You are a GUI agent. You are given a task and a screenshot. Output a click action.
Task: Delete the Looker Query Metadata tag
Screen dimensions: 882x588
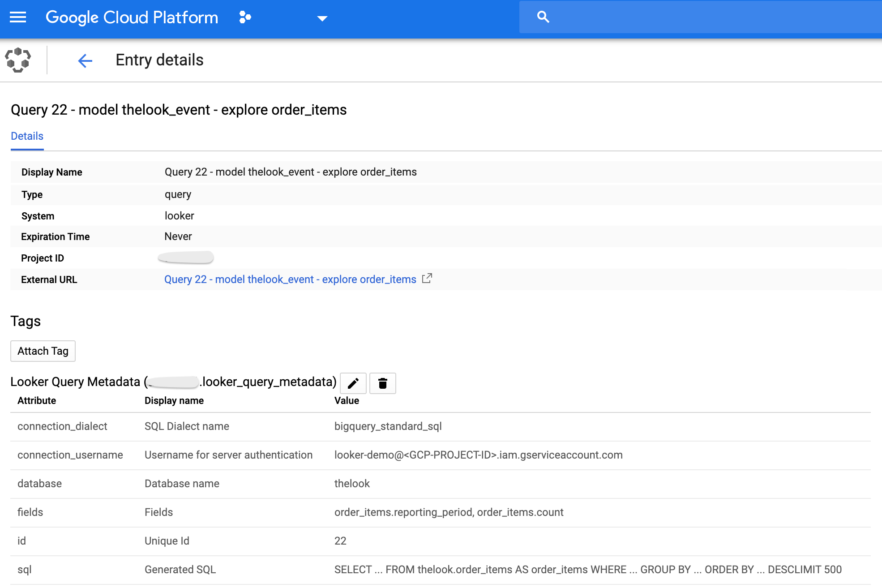pyautogui.click(x=383, y=383)
